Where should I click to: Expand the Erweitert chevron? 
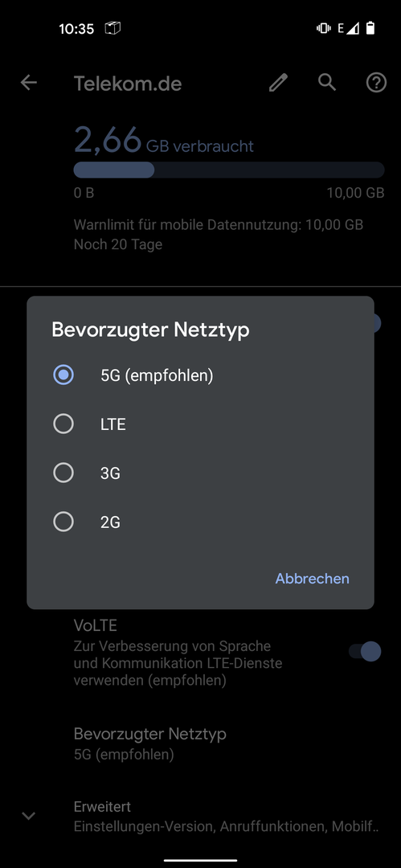click(29, 816)
